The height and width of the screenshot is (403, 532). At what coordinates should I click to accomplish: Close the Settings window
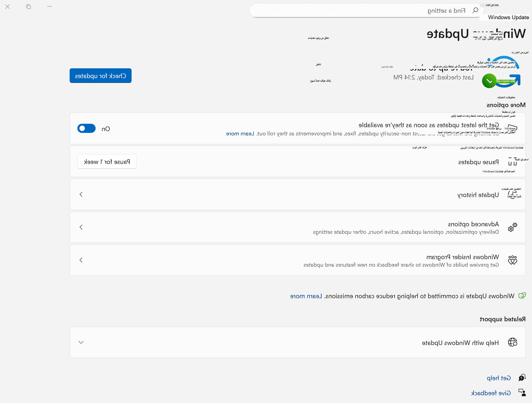pyautogui.click(x=8, y=7)
